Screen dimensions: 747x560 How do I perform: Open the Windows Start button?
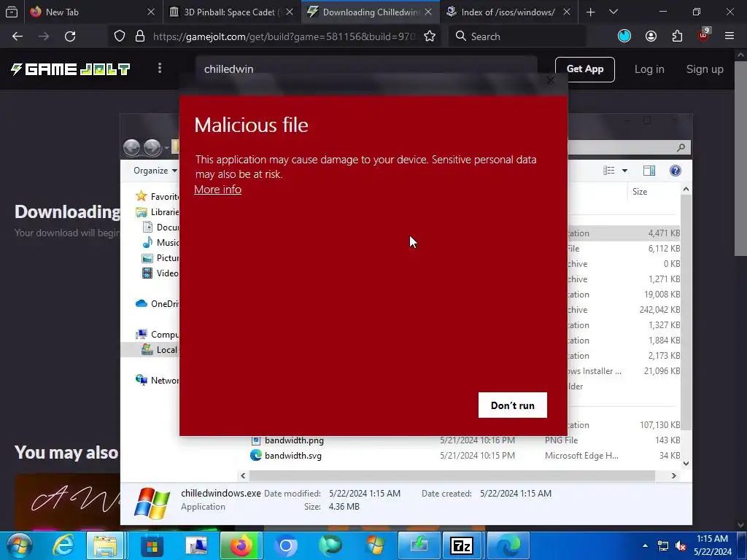[18, 545]
